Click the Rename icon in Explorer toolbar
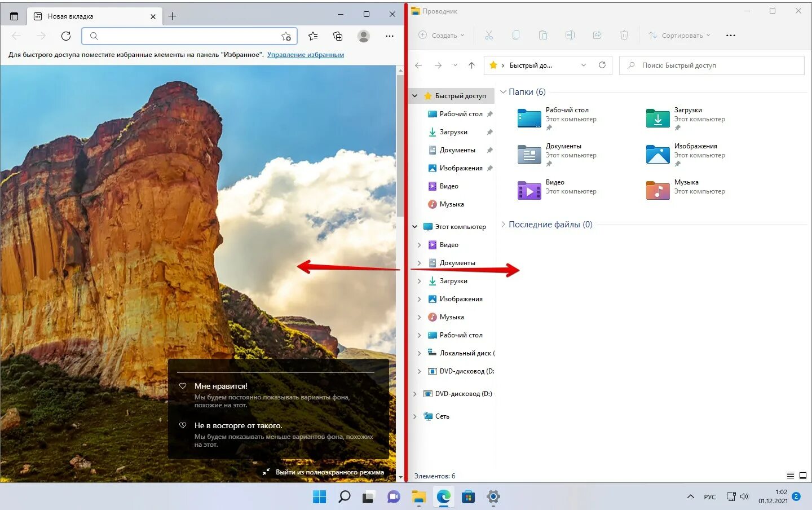Viewport: 812px width, 510px height. 570,36
